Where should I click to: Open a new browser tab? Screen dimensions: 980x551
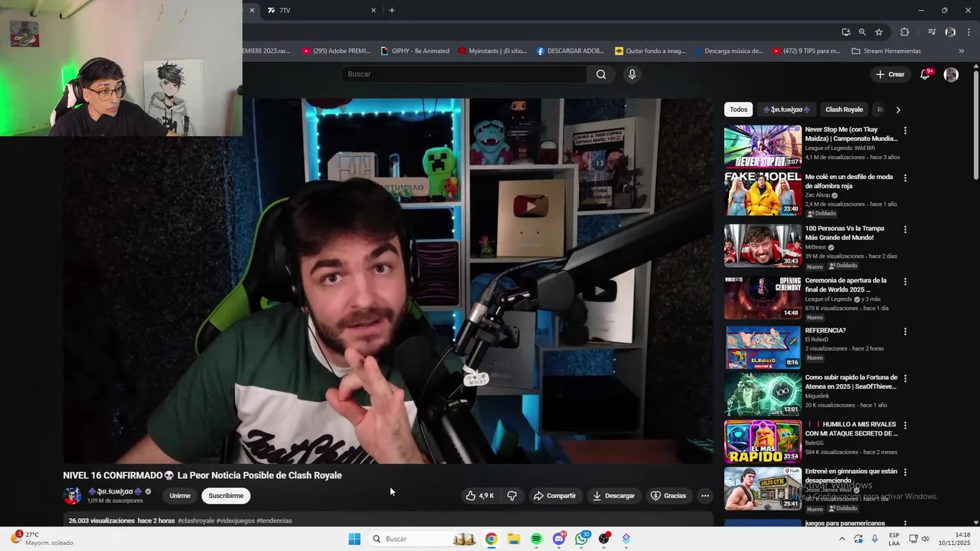392,11
